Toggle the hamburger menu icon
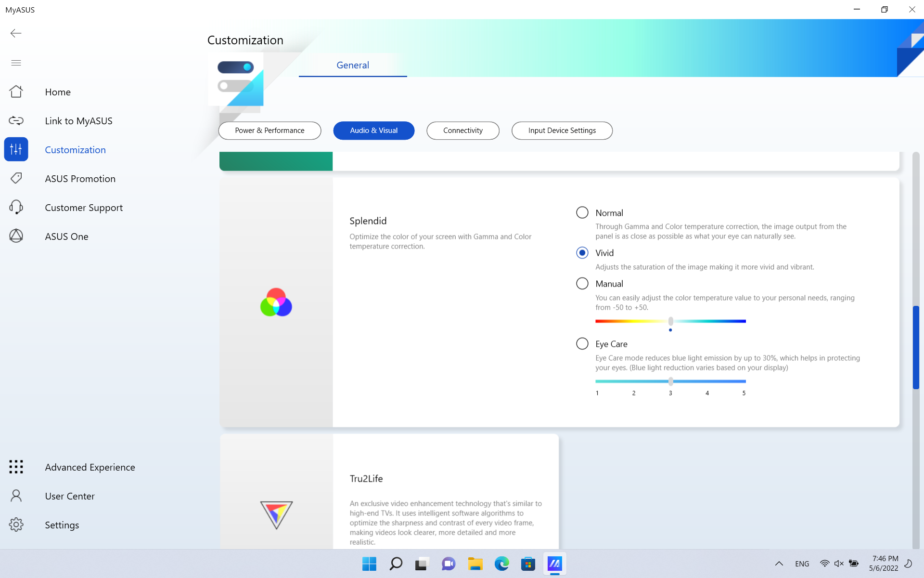Image resolution: width=924 pixels, height=578 pixels. pyautogui.click(x=16, y=63)
